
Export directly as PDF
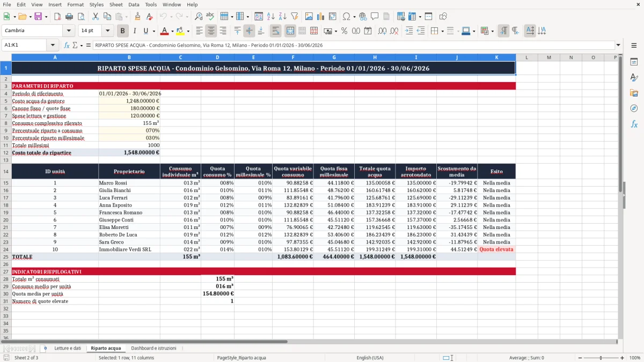coord(57,17)
